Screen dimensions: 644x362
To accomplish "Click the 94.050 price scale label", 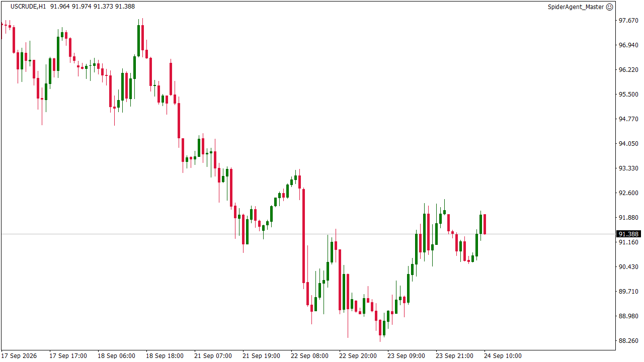I will click(628, 143).
